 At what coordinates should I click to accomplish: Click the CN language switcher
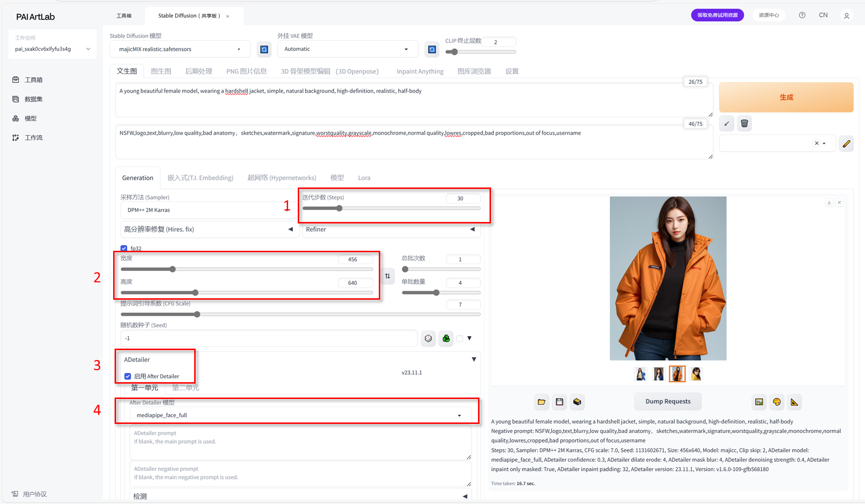[x=823, y=15]
